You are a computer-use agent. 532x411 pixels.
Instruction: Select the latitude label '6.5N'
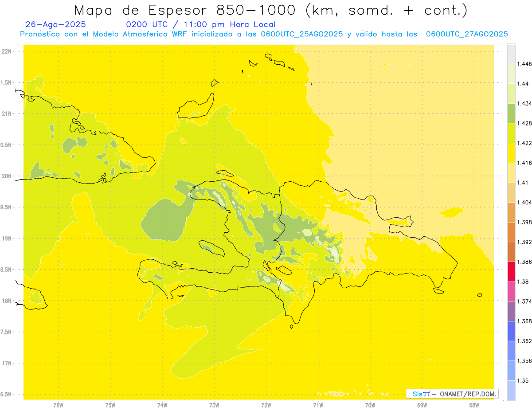pos(6,394)
